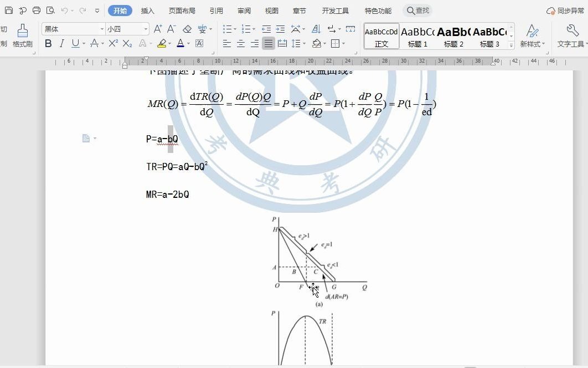Open the Find tool in the ribbon

[x=418, y=10]
